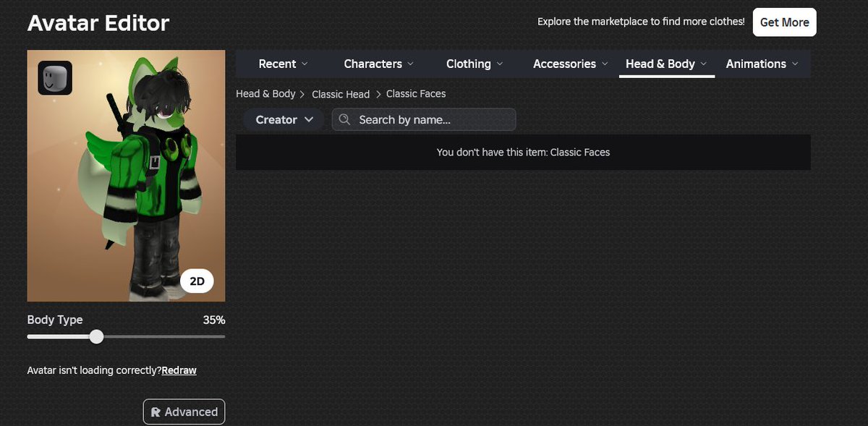Click the Robux icon on Advanced button

tap(156, 412)
